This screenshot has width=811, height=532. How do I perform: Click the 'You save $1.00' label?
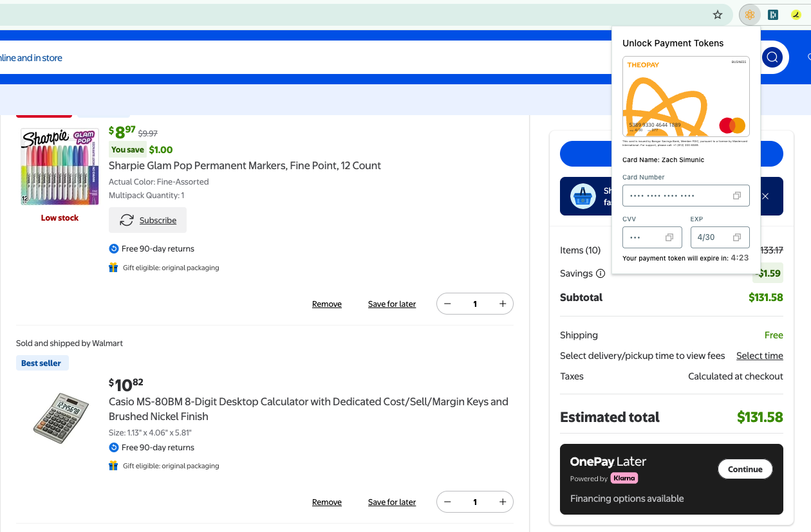tap(142, 149)
